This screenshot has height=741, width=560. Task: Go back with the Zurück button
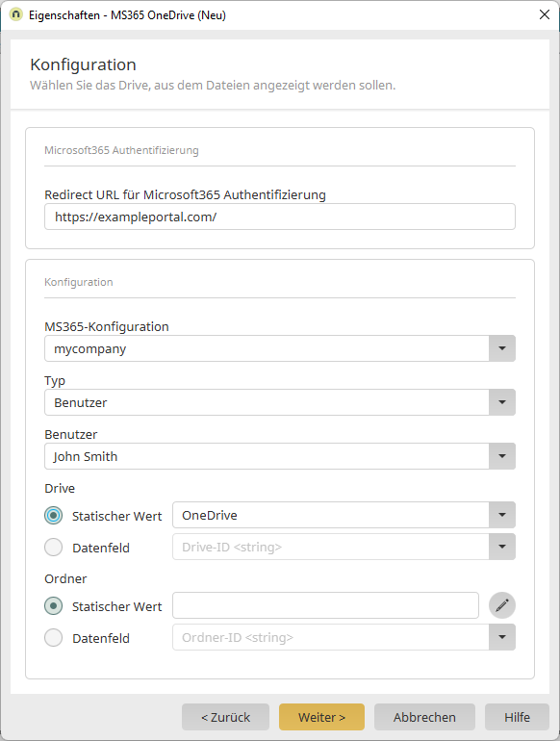[225, 717]
